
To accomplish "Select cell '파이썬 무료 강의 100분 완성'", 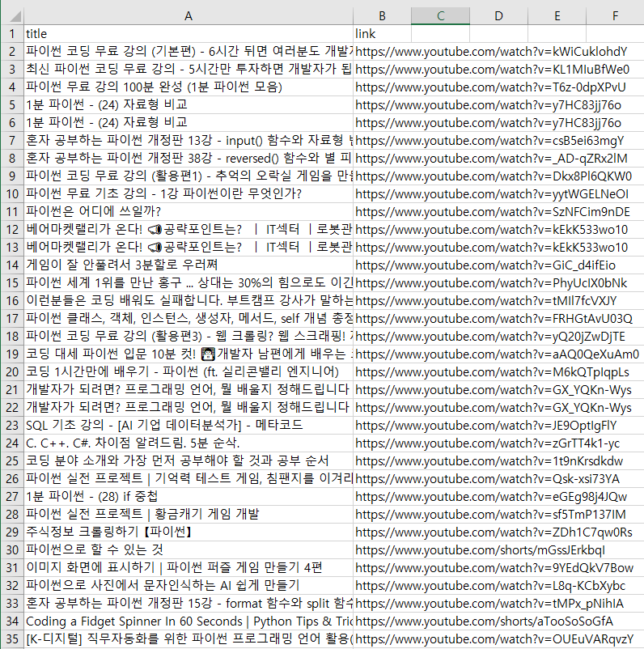I will click(x=189, y=87).
